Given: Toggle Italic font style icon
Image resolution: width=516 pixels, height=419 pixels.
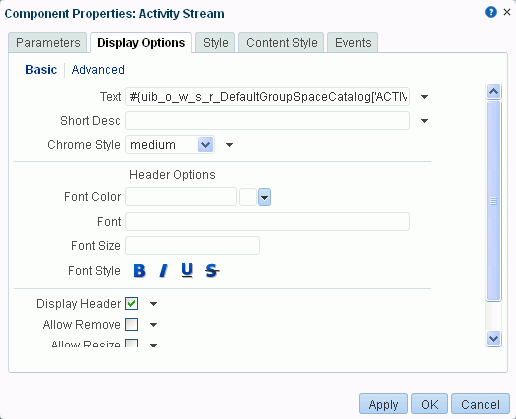Looking at the screenshot, I should pyautogui.click(x=163, y=271).
